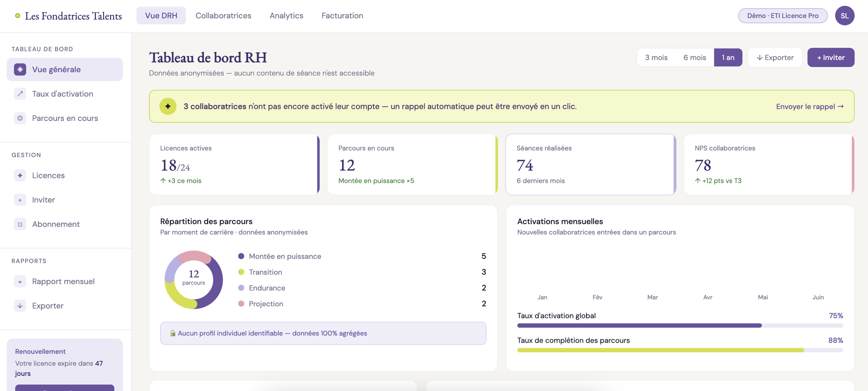868x391 pixels.
Task: Switch to the Collaboratrices tab
Action: tap(223, 16)
